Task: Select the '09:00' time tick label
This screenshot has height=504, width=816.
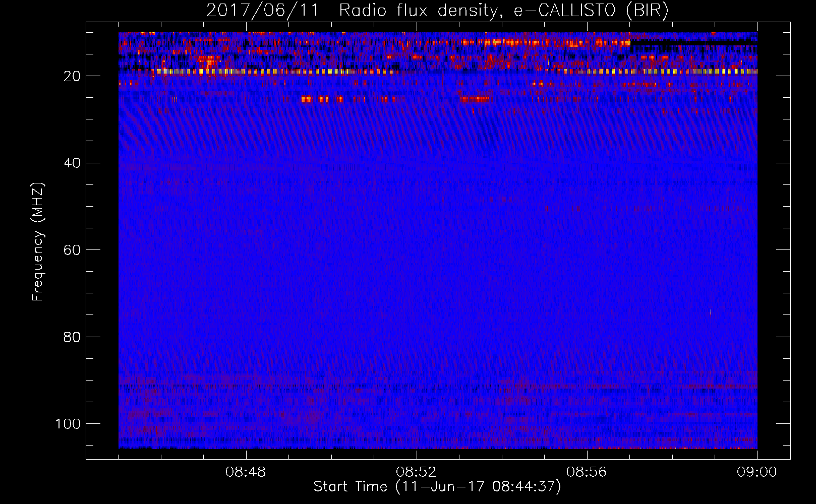Action: [x=757, y=472]
